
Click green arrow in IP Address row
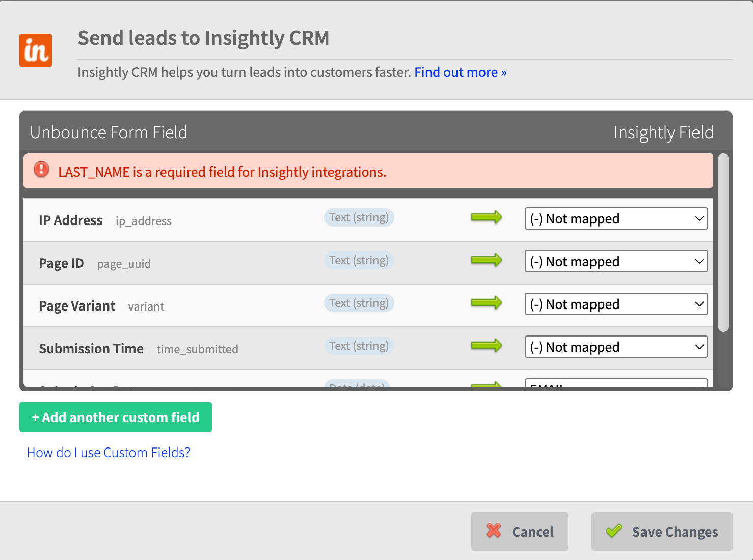point(486,218)
